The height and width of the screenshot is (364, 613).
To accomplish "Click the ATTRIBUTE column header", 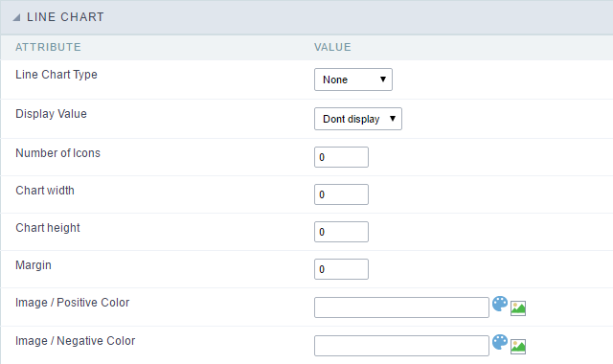I will point(48,47).
